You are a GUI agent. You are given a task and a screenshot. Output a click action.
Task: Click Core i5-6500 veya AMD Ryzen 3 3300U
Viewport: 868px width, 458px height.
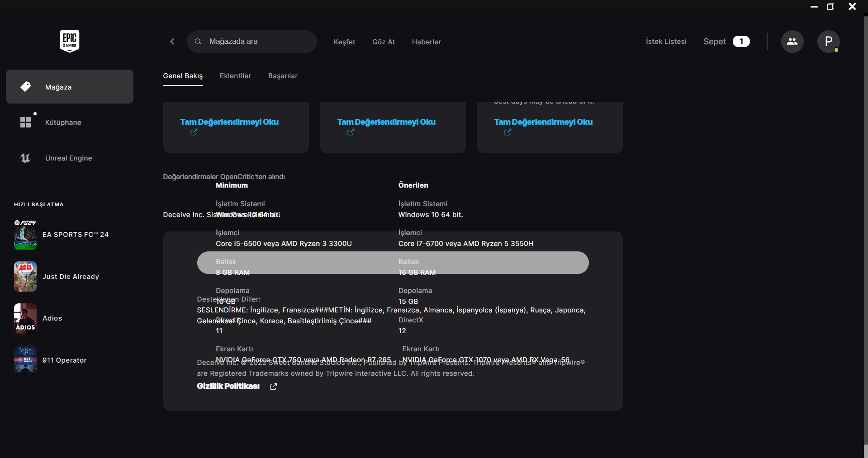point(284,244)
